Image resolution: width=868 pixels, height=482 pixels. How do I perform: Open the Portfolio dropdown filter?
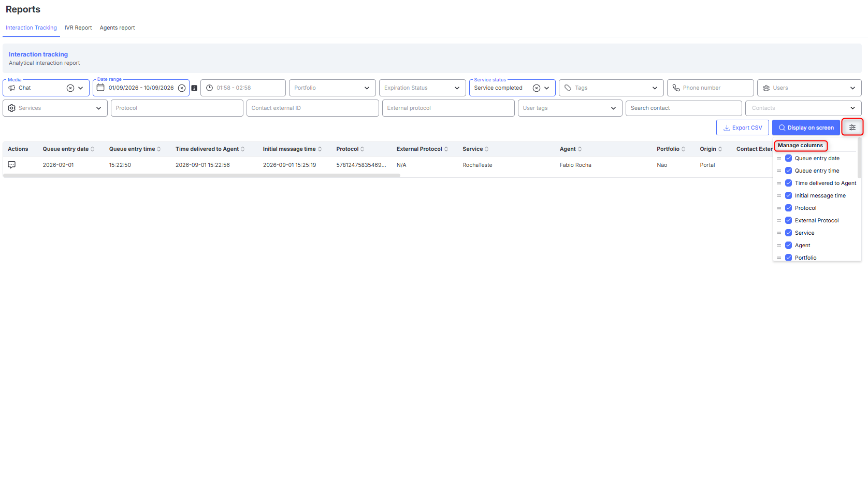(332, 88)
